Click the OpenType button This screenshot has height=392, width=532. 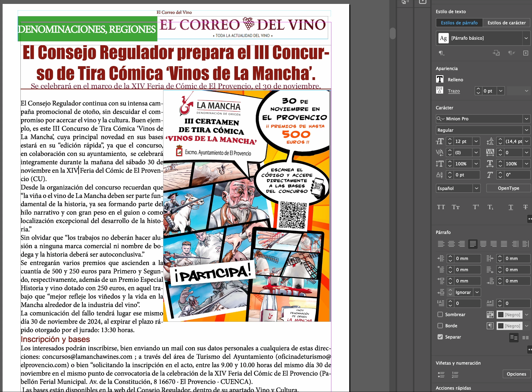pyautogui.click(x=508, y=188)
